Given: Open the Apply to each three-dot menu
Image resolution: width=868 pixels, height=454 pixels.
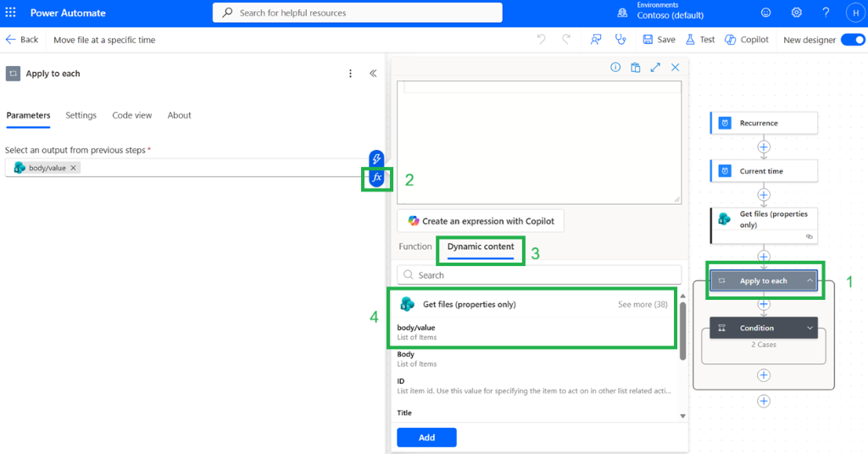Looking at the screenshot, I should point(350,74).
